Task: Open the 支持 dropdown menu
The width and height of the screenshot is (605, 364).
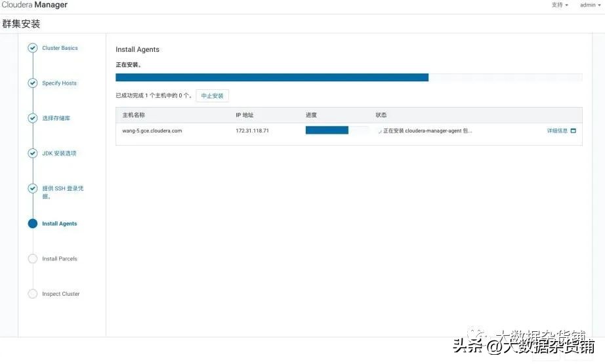Action: click(x=560, y=5)
